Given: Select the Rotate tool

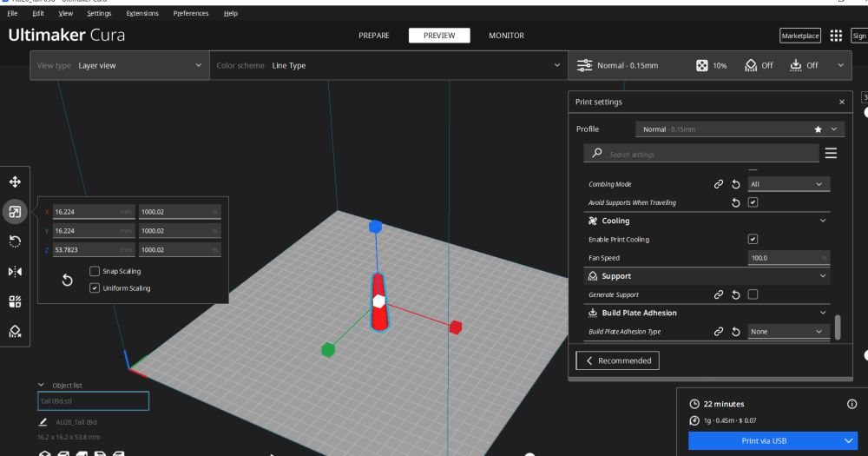Looking at the screenshot, I should tap(15, 241).
